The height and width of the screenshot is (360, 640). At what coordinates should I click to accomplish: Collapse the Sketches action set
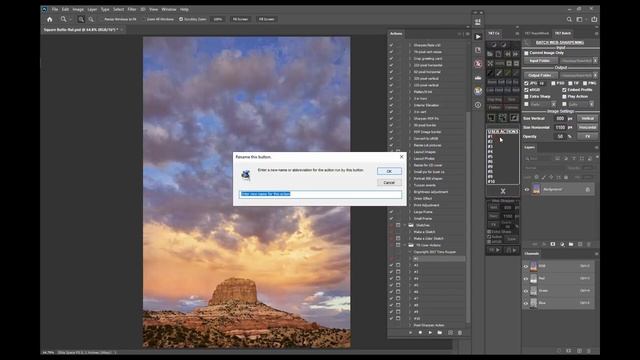point(405,225)
